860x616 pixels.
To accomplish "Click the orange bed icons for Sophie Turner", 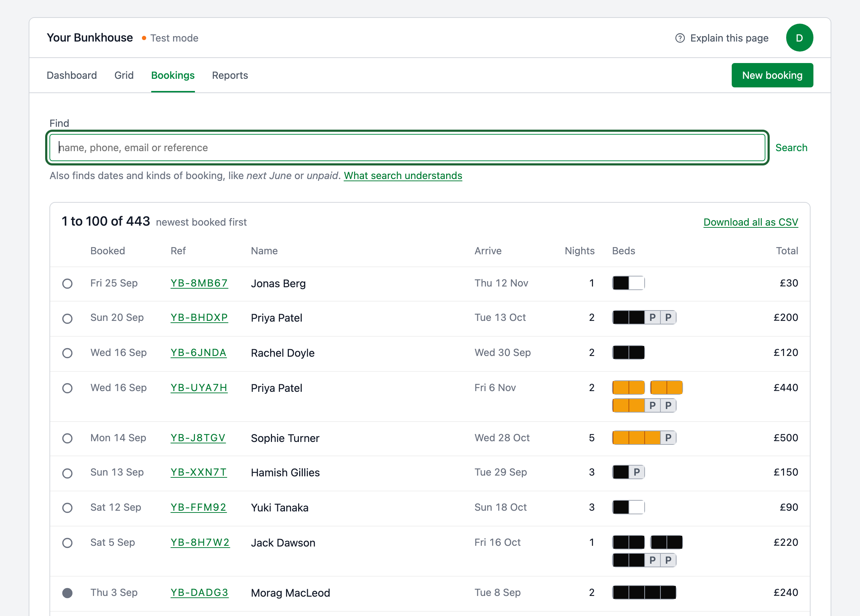I will tap(644, 438).
